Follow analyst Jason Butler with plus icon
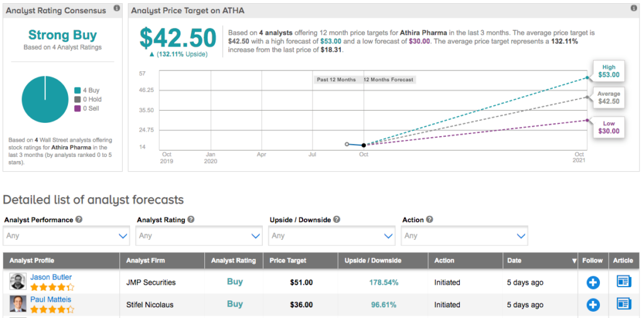 click(592, 283)
